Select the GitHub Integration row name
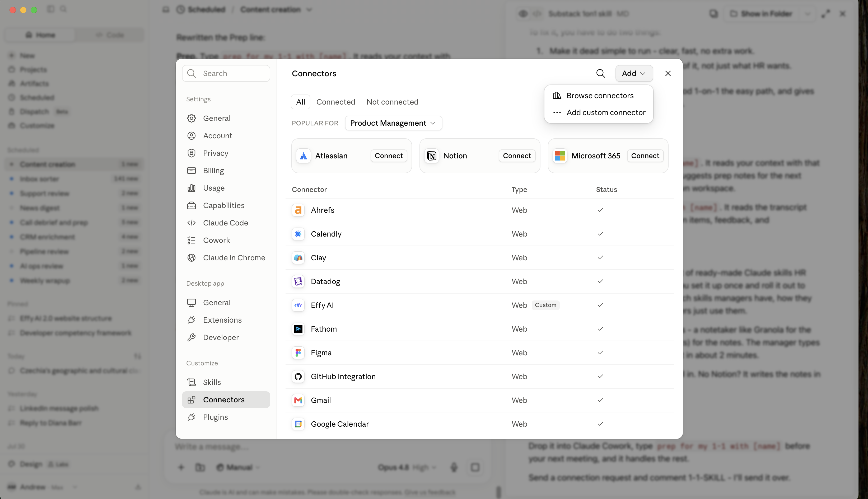This screenshot has height=499, width=868. 343,376
